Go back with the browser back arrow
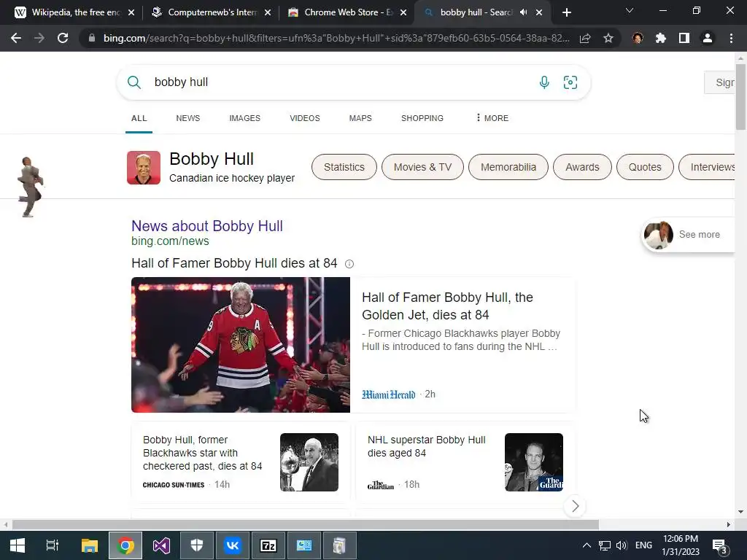The width and height of the screenshot is (747, 560). [x=16, y=38]
